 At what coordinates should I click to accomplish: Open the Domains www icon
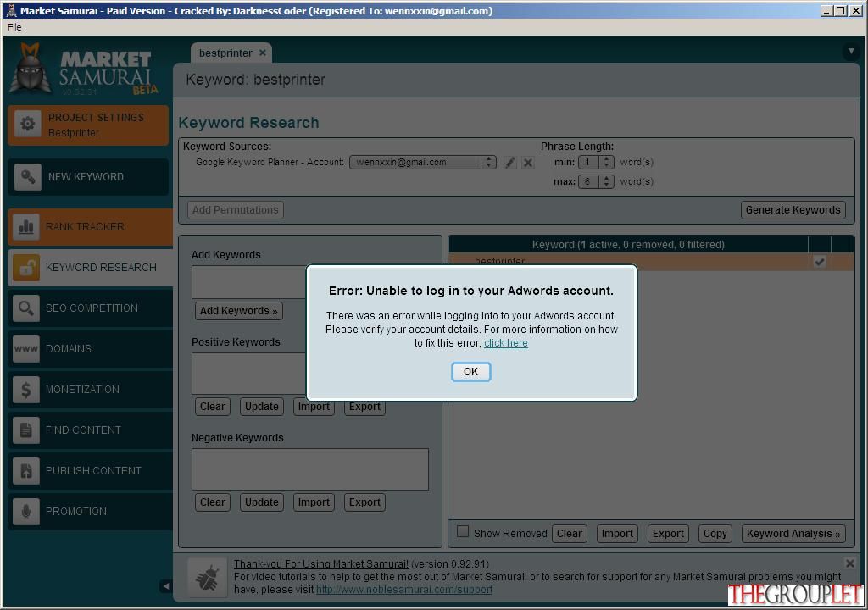(26, 349)
